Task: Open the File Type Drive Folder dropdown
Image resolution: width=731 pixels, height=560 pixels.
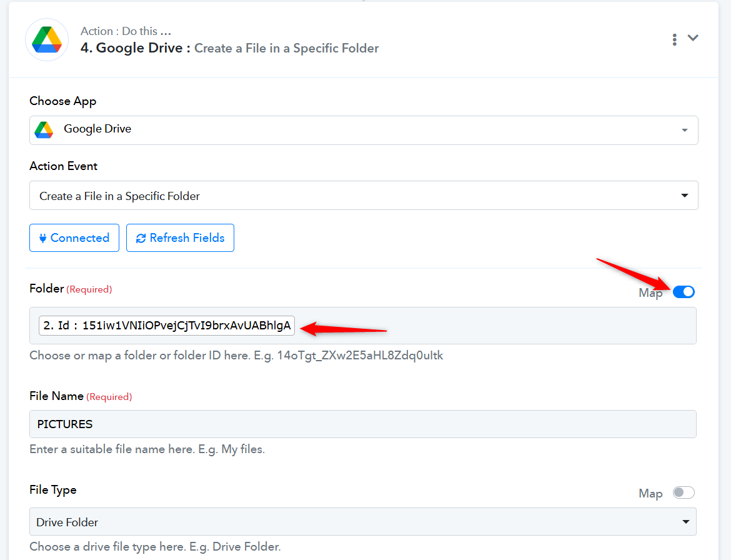Action: tap(363, 522)
